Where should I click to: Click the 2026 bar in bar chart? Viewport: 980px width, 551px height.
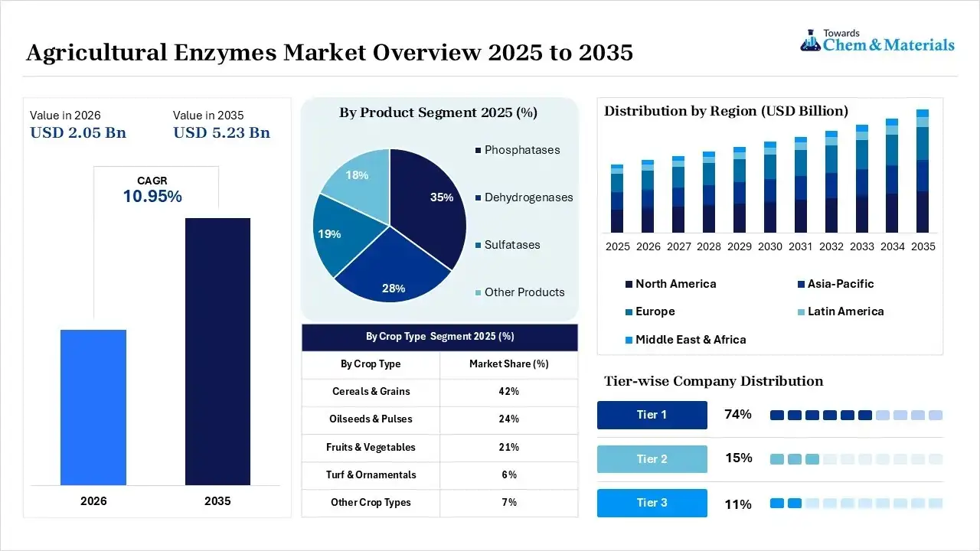[x=93, y=407]
